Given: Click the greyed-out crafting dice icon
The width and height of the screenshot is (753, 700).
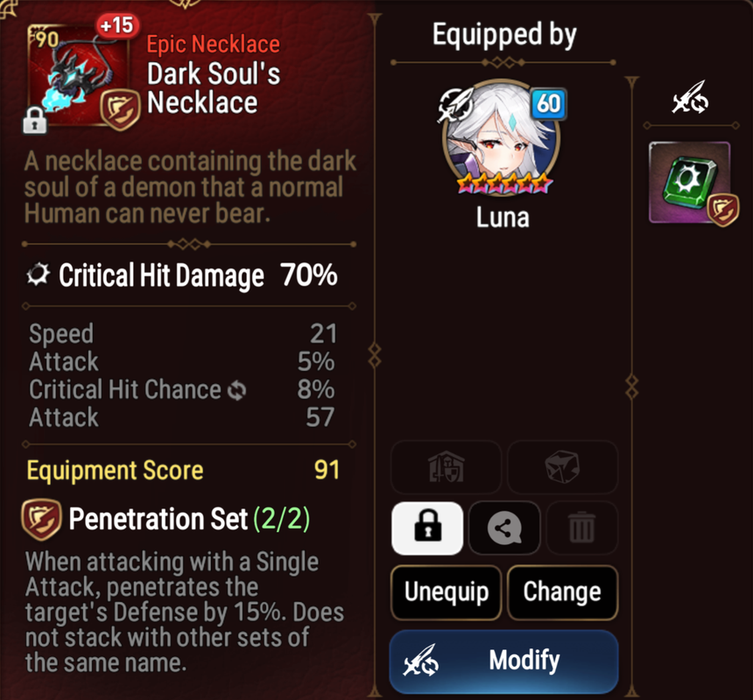Looking at the screenshot, I should click(562, 467).
